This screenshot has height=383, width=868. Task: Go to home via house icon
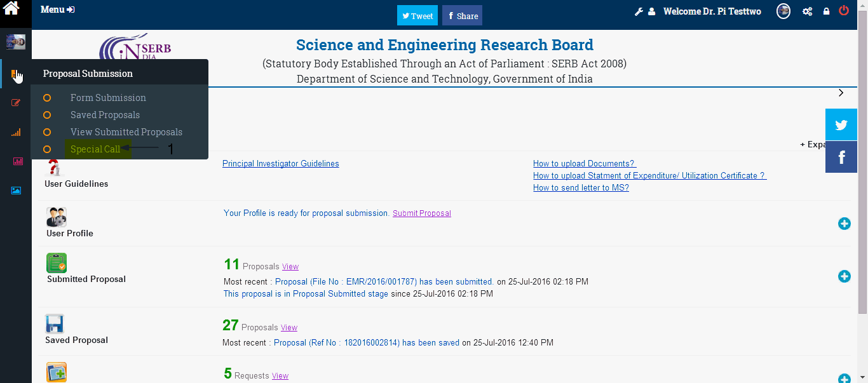(x=11, y=8)
